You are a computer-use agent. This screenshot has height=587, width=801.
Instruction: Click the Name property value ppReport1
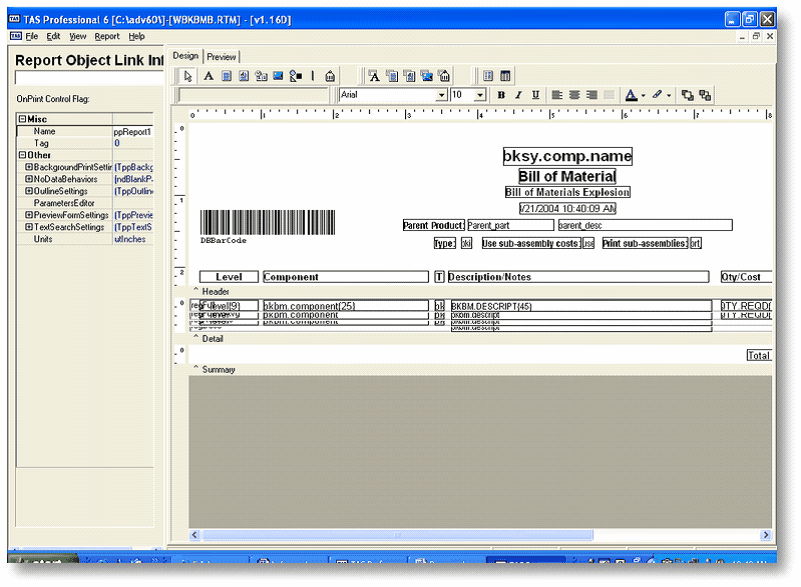tap(133, 131)
